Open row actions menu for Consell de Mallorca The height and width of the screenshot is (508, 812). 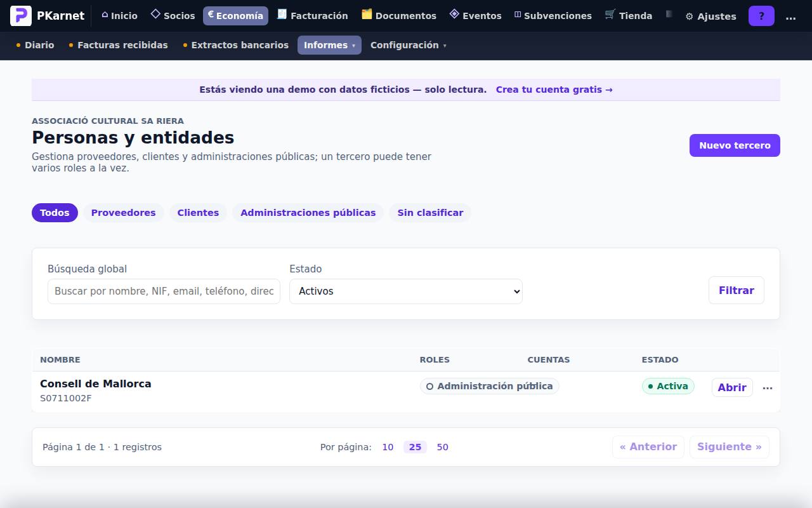768,387
